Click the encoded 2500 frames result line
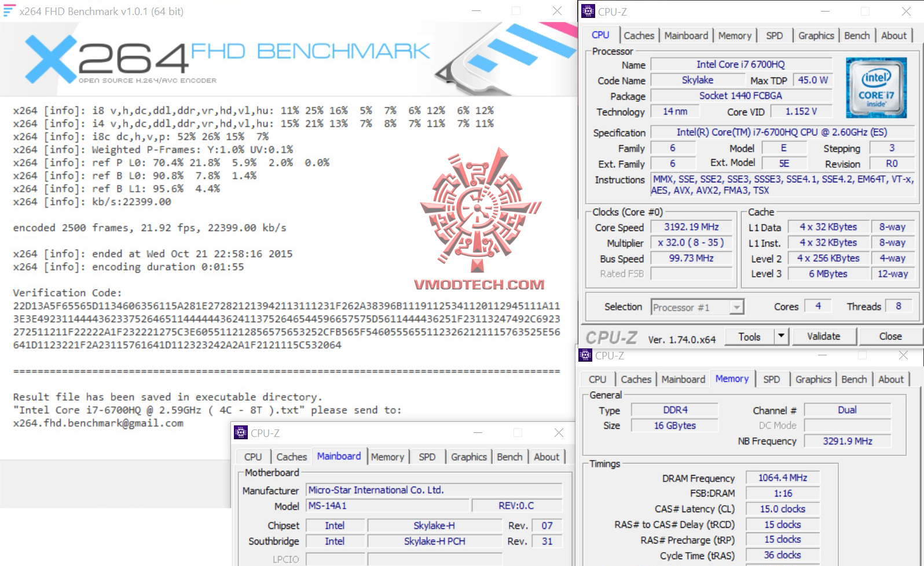 pyautogui.click(x=150, y=228)
